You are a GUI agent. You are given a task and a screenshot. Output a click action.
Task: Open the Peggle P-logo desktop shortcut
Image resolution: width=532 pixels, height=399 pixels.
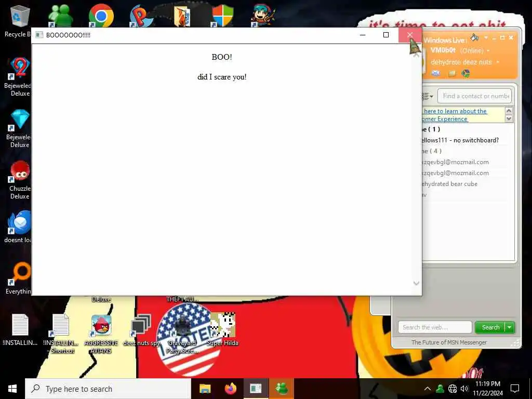pos(141,16)
